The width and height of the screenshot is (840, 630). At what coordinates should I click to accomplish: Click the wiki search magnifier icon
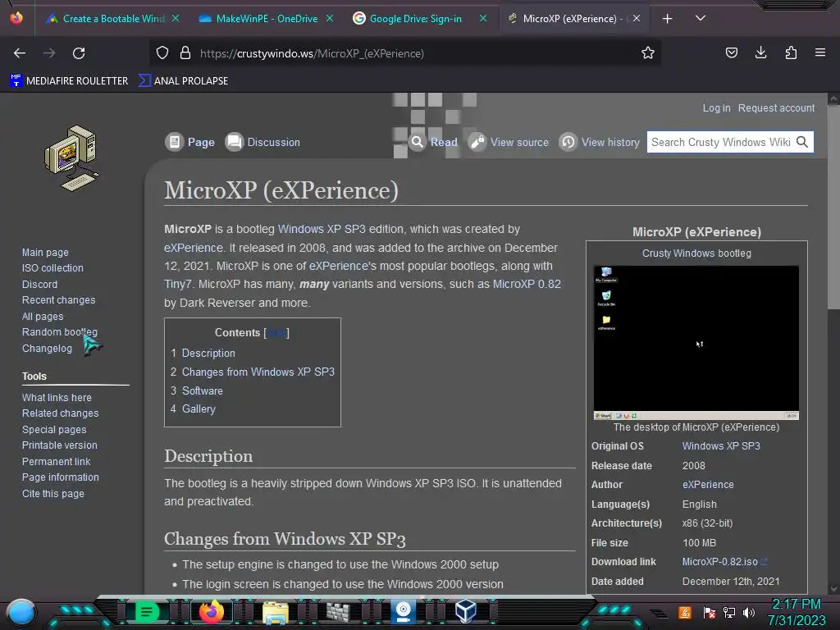pyautogui.click(x=802, y=142)
